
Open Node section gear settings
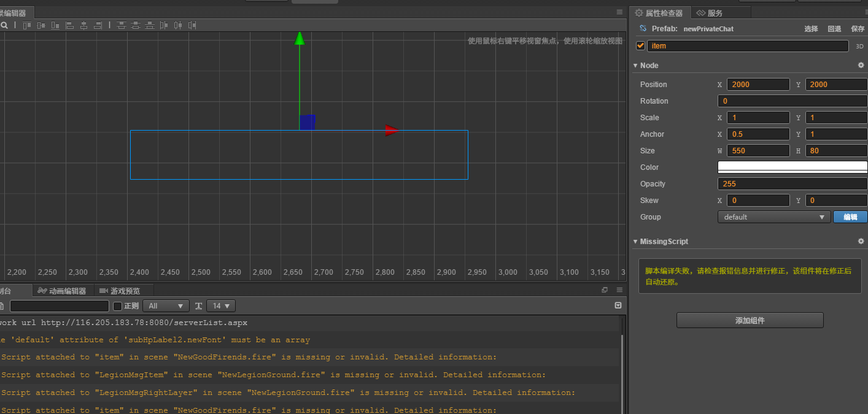(861, 66)
